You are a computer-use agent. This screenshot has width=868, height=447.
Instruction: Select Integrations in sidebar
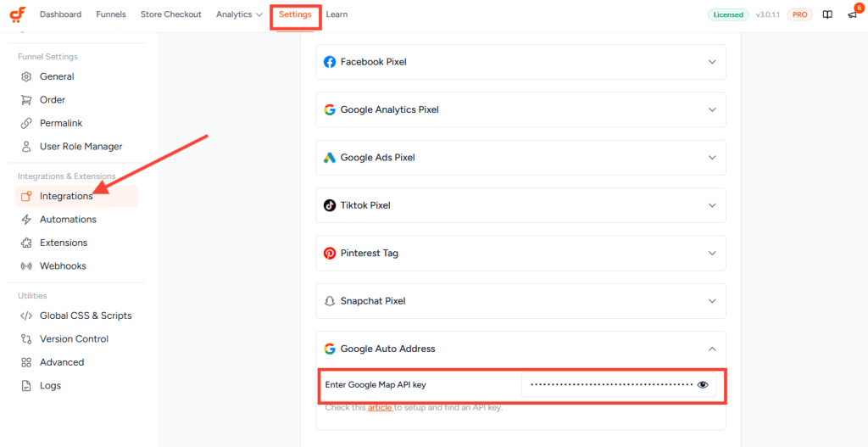point(76,196)
